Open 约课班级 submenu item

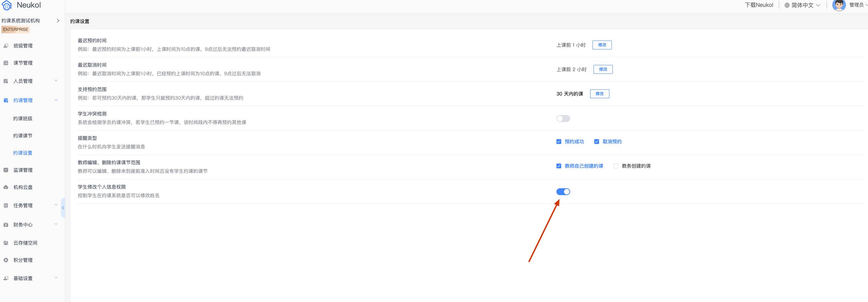coord(23,119)
